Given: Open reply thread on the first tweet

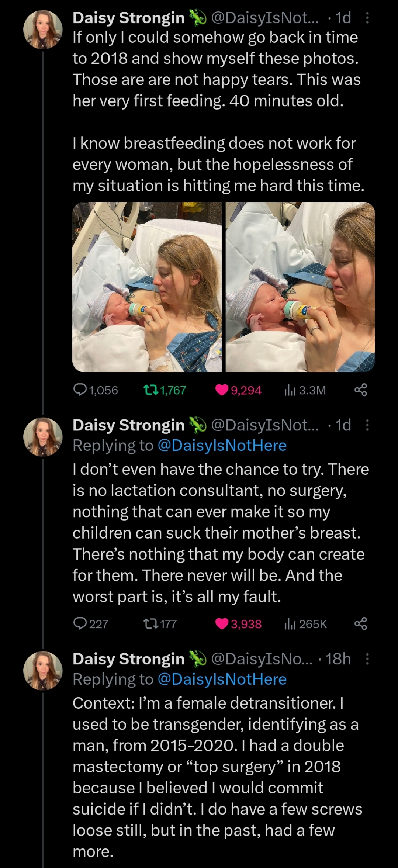Looking at the screenshot, I should (x=80, y=390).
